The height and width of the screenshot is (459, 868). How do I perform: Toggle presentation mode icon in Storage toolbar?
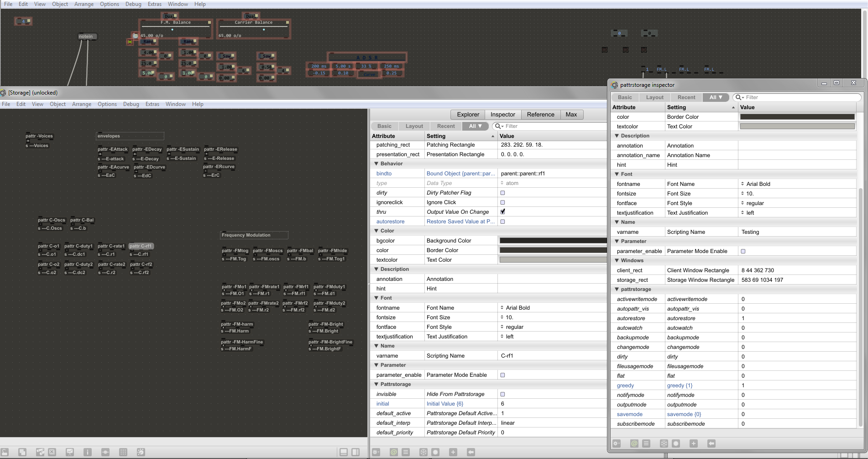[70, 452]
